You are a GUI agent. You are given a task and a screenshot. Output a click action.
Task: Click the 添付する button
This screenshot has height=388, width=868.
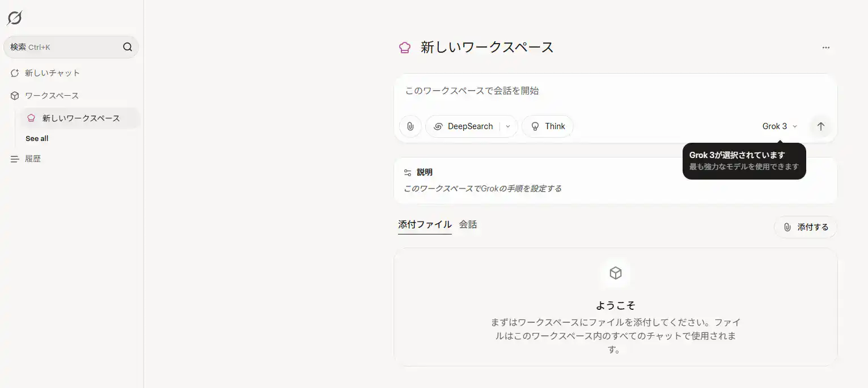pyautogui.click(x=806, y=227)
